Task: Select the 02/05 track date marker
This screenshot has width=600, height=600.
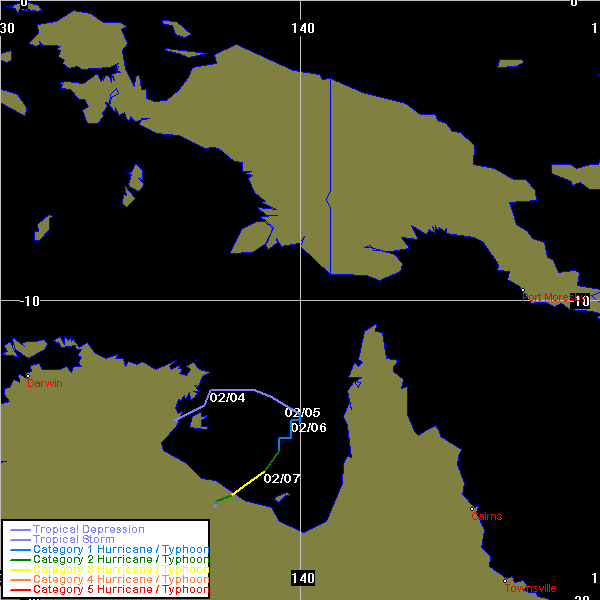Action: click(302, 412)
